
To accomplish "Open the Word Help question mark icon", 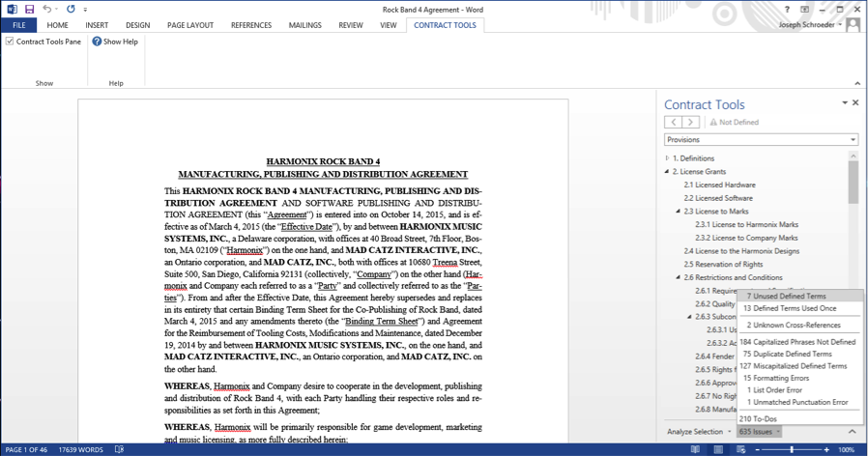I will click(787, 10).
